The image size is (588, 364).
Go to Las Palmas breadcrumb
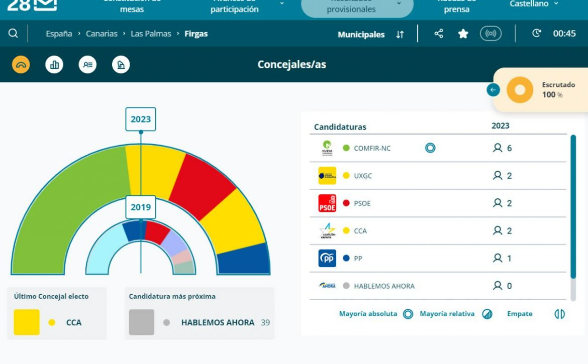[151, 34]
